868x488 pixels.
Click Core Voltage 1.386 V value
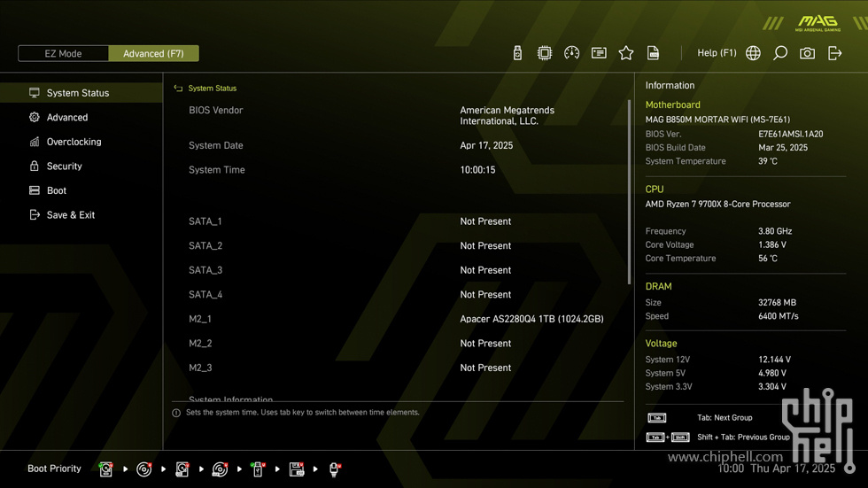pyautogui.click(x=772, y=244)
